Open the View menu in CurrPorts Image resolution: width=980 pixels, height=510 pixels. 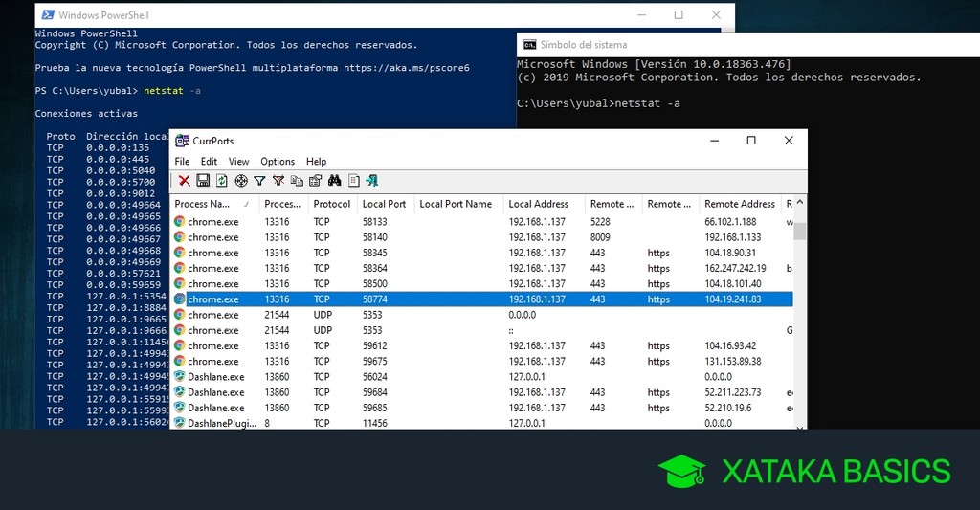(x=238, y=162)
